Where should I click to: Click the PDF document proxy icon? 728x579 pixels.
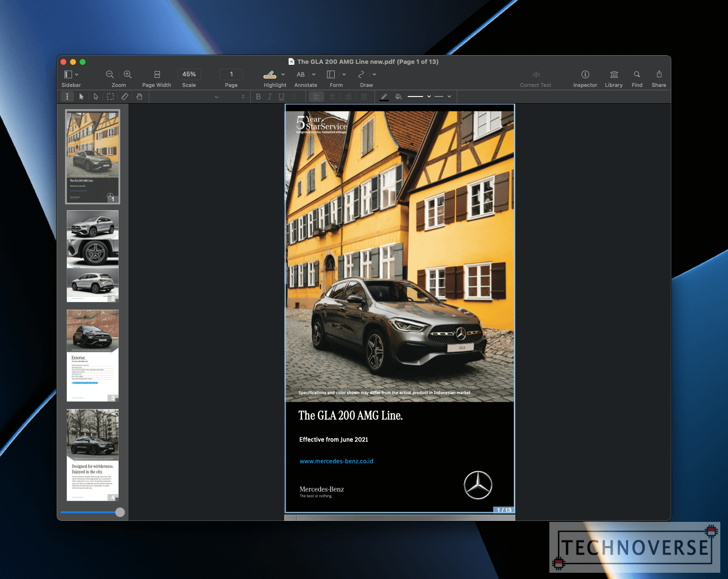pyautogui.click(x=291, y=61)
